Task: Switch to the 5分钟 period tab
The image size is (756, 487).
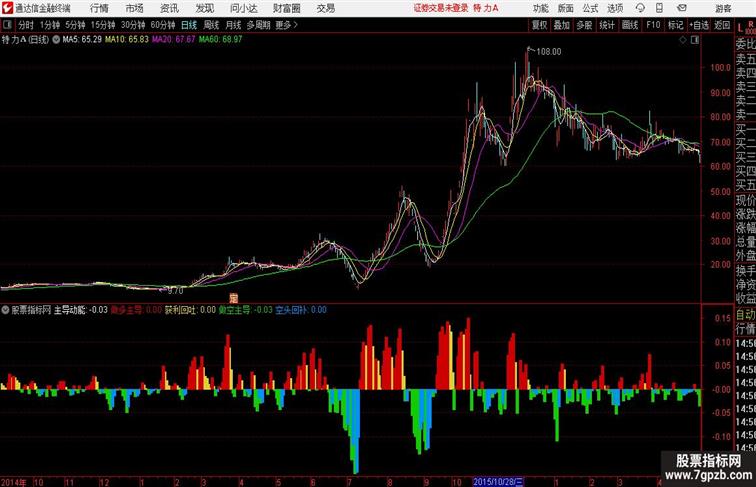Action: 75,25
